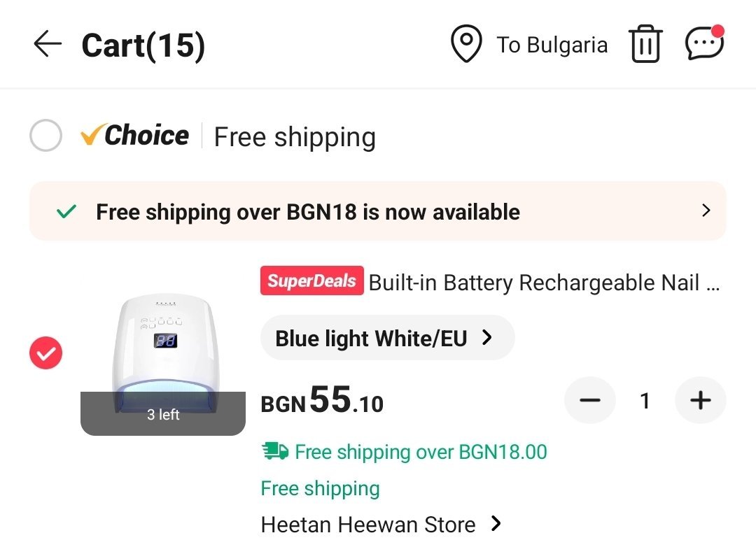The height and width of the screenshot is (554, 756).
Task: Select all Choice items radio button
Action: tap(46, 136)
